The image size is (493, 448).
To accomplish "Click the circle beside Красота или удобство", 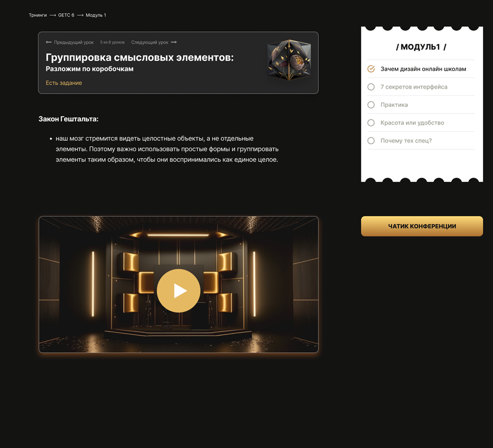I will pos(371,123).
